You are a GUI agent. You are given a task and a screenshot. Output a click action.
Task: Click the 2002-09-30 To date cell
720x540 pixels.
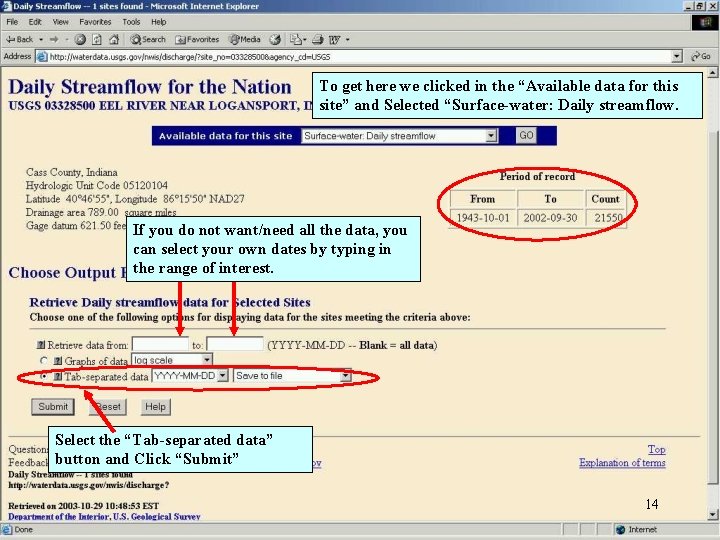tap(550, 218)
